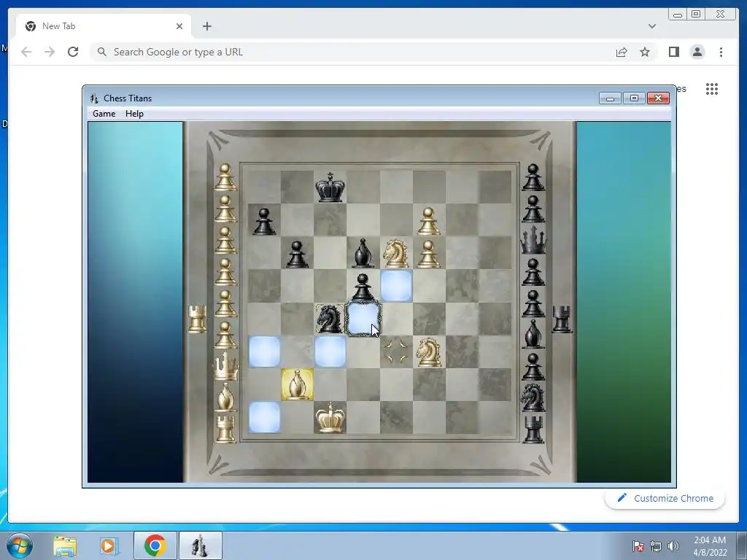This screenshot has width=747, height=560.
Task: Bookmark this tab with the star icon
Action: 645,52
